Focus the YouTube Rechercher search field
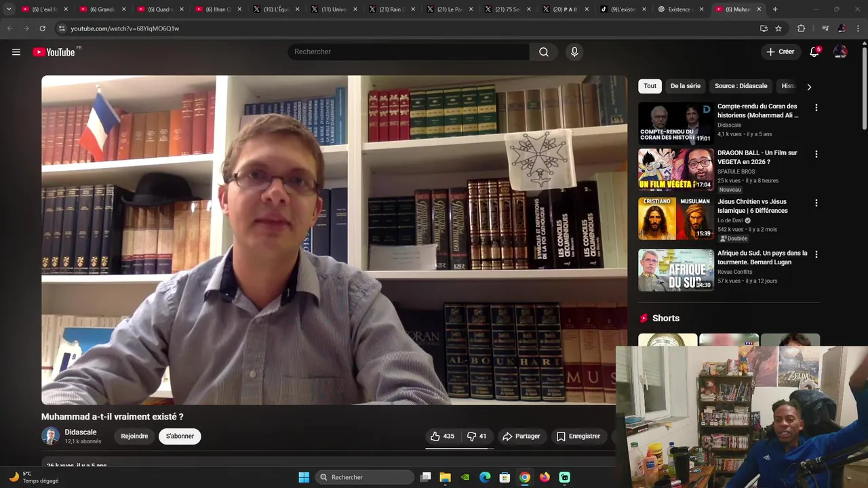The width and height of the screenshot is (868, 488). pyautogui.click(x=409, y=52)
